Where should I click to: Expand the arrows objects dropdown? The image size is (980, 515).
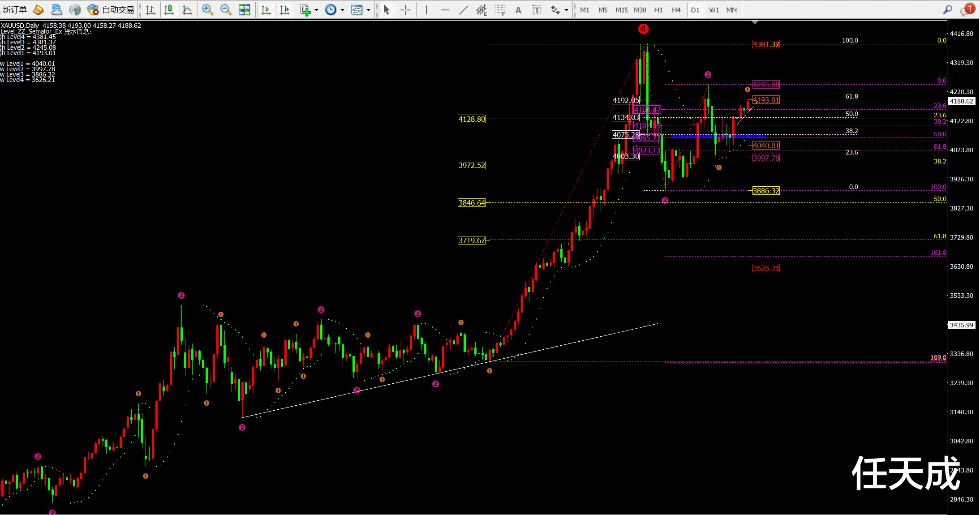(567, 10)
